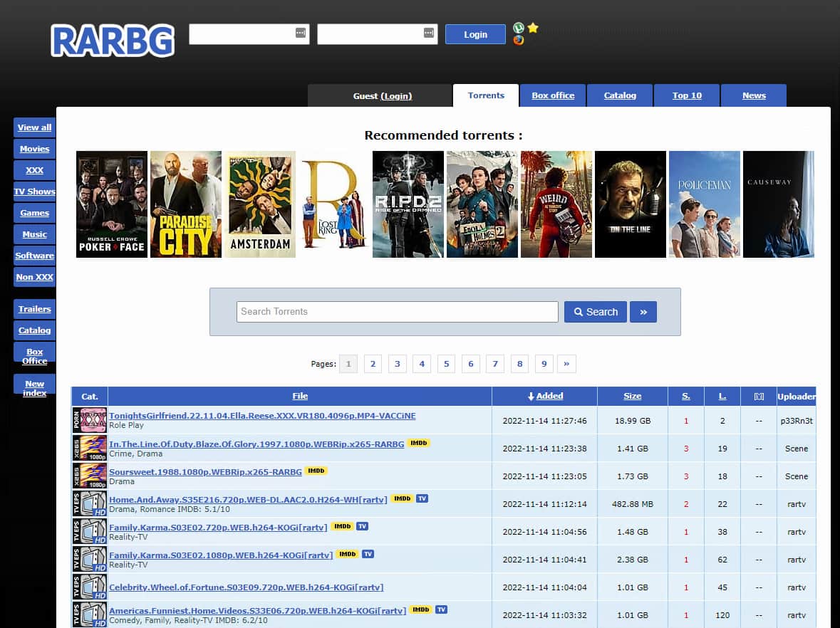Click the Firefox icon below the uTorrent icon
Image resolution: width=840 pixels, height=628 pixels.
tap(518, 40)
